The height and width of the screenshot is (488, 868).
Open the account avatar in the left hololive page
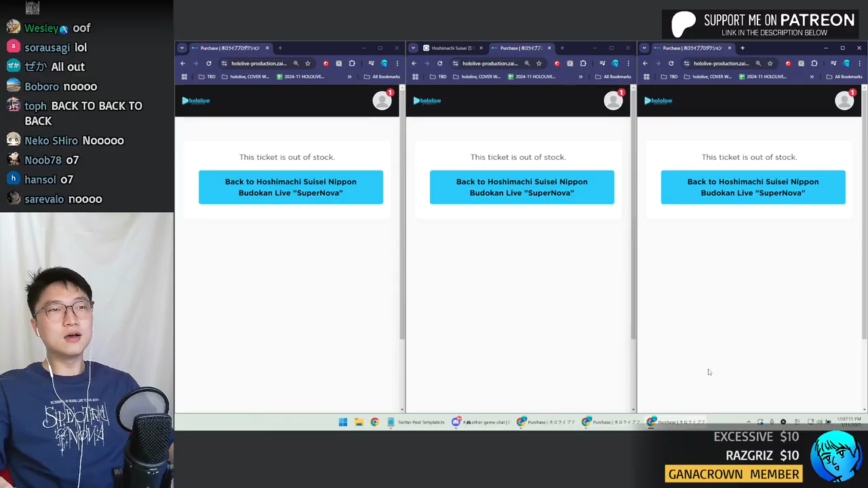[x=382, y=100]
